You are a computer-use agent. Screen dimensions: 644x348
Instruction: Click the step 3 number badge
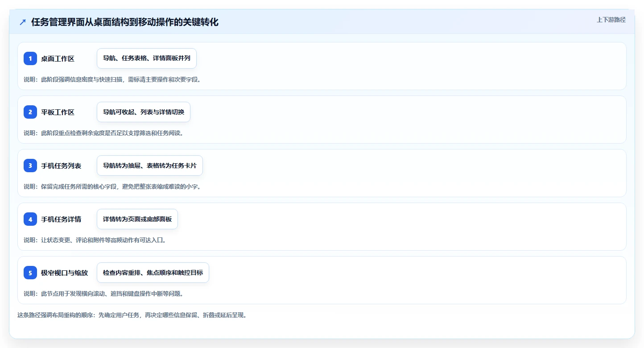tap(30, 166)
